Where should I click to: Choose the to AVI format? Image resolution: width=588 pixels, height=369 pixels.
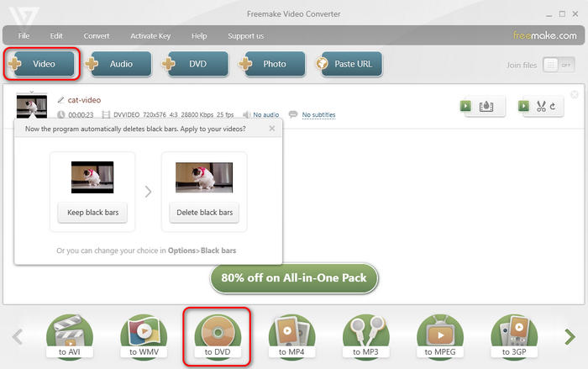(x=70, y=337)
